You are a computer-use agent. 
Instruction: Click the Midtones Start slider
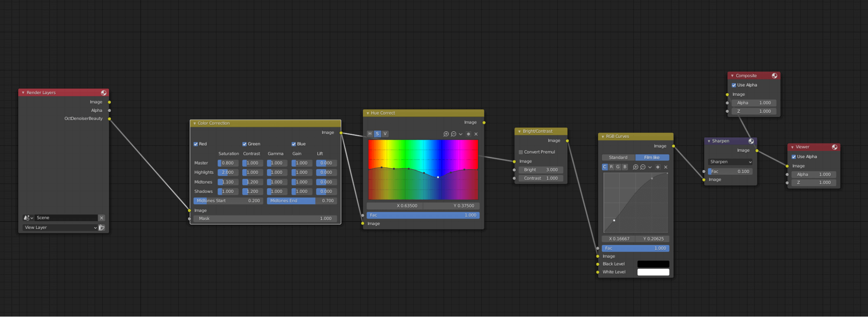tap(228, 201)
